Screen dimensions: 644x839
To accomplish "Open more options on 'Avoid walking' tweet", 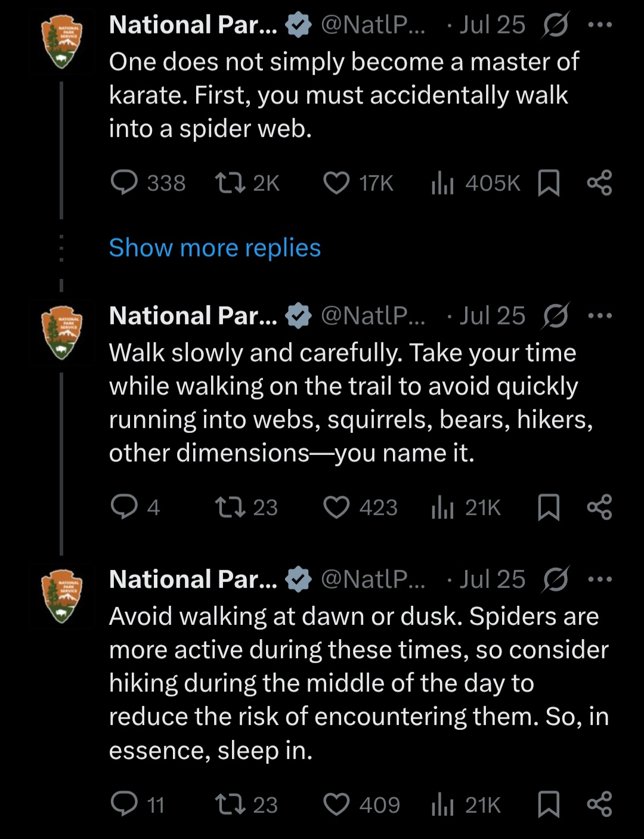I will click(600, 579).
